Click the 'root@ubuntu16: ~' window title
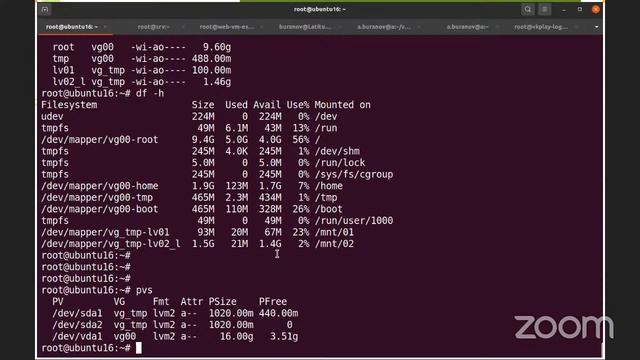The image size is (640, 360). coord(320,9)
